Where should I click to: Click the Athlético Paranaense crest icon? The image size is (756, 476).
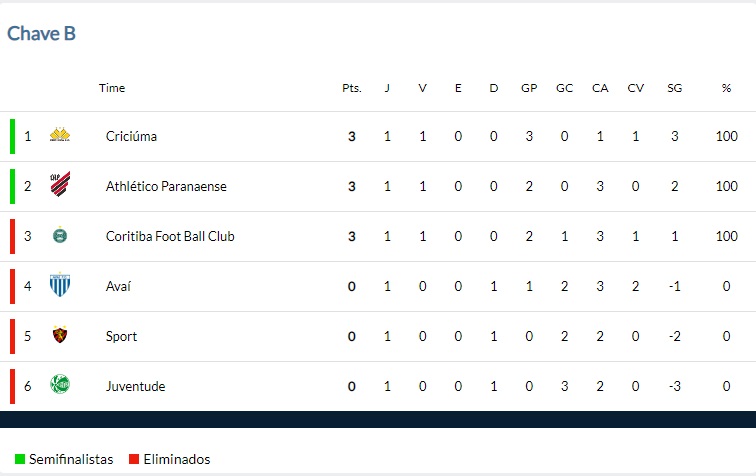60,184
